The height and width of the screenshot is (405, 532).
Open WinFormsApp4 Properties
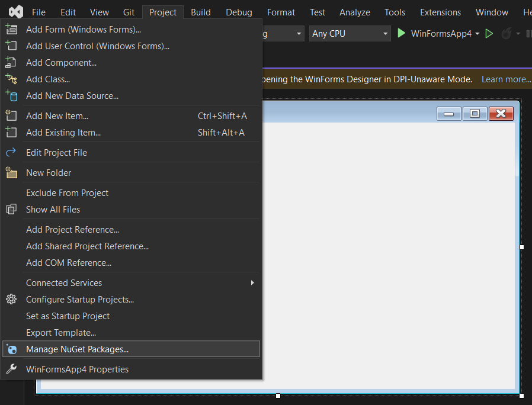(131, 369)
